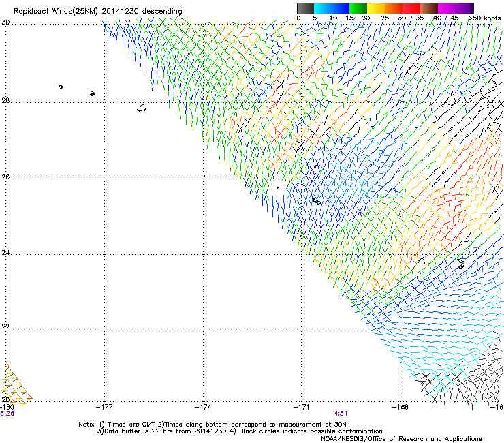Click the gray 0-5 knots color swatch
The image size is (504, 443).
point(305,8)
